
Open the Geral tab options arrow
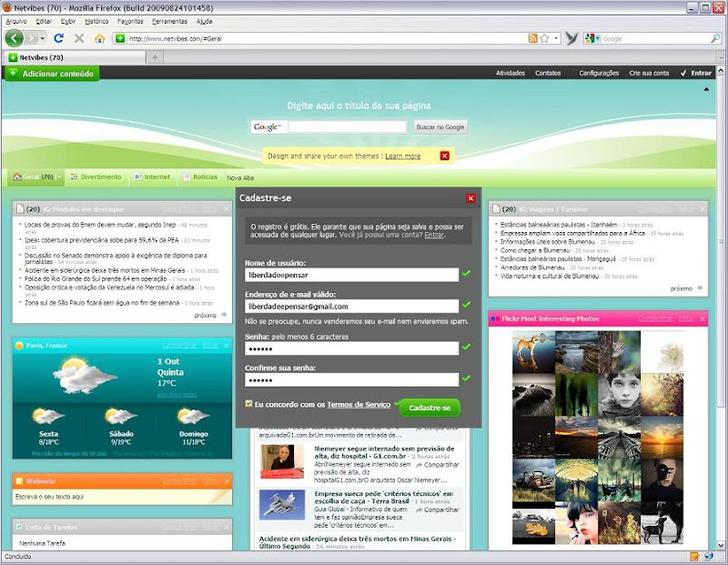coord(59,177)
